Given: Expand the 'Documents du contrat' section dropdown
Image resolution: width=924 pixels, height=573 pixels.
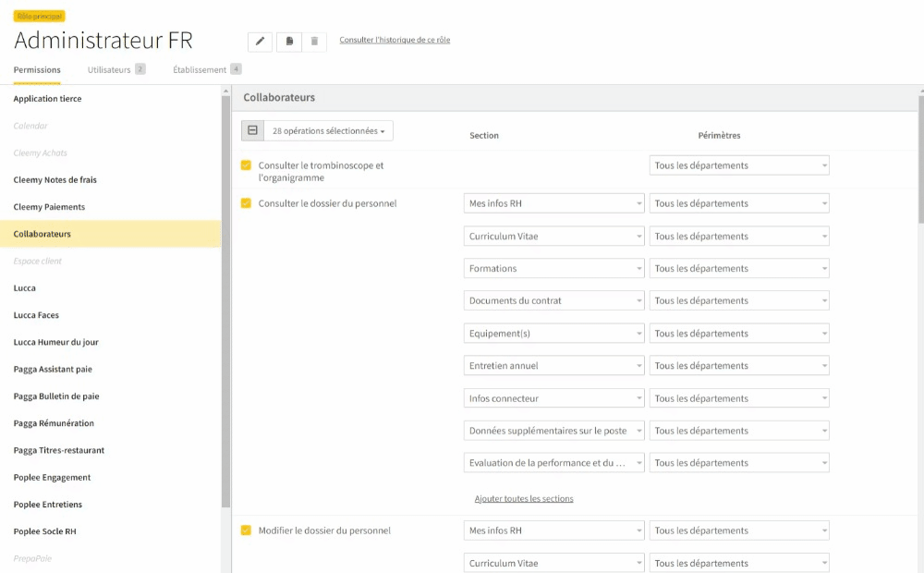Looking at the screenshot, I should pos(553,300).
